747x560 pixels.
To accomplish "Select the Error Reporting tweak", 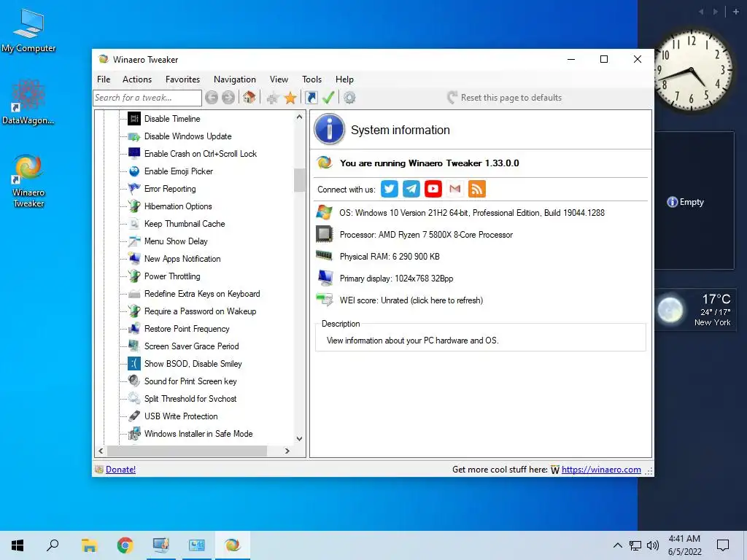I will [x=170, y=189].
